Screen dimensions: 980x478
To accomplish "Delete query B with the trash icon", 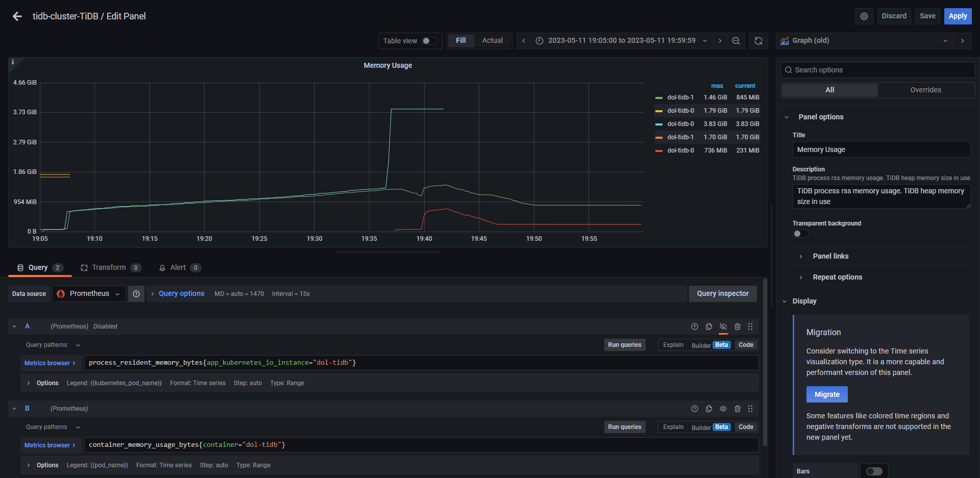I will pos(738,409).
